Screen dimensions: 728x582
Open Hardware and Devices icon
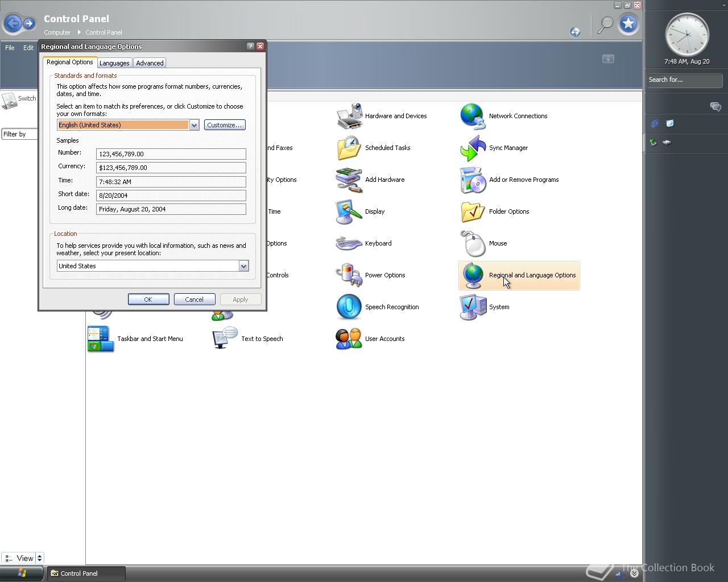[349, 116]
